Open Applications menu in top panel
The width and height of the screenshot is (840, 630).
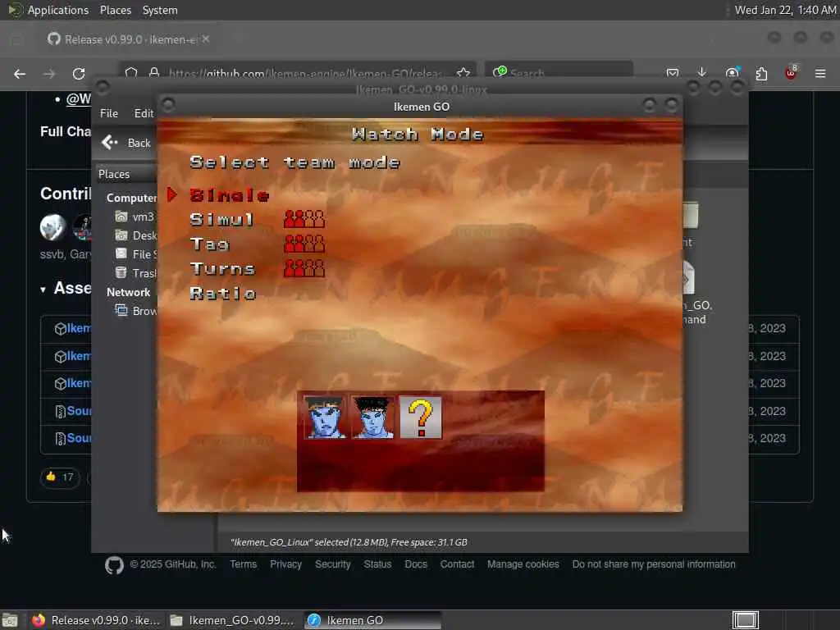pos(48,10)
